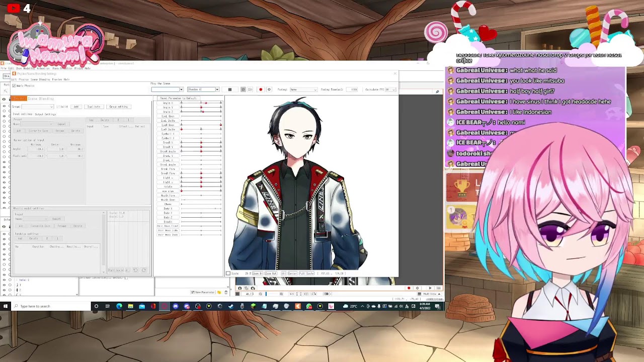Open the Fading dropdown
644x362 pixels.
pyautogui.click(x=304, y=89)
